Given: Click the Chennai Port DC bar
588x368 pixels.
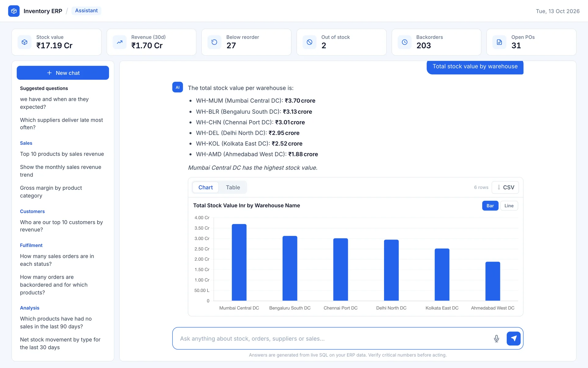Looking at the screenshot, I should (x=341, y=270).
